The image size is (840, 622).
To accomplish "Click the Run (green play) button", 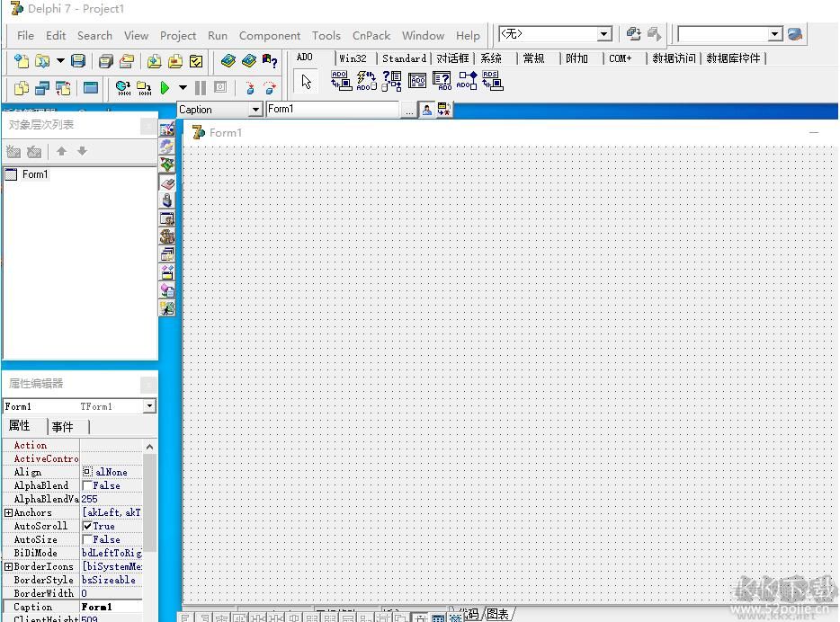I will click(165, 88).
